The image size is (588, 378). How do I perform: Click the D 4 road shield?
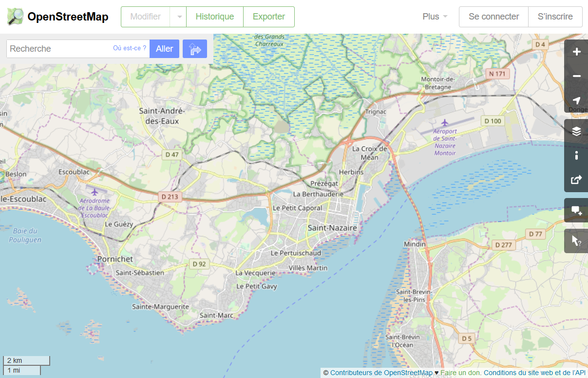pos(540,44)
